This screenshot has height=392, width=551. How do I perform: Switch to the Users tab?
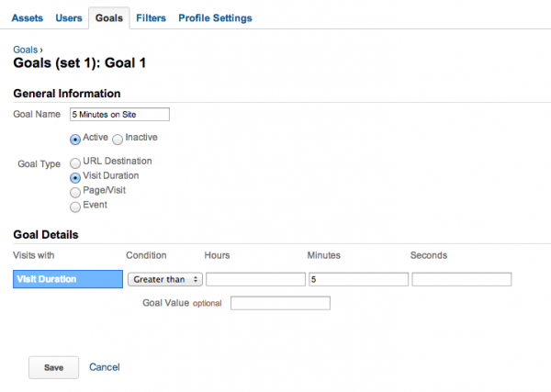point(69,17)
